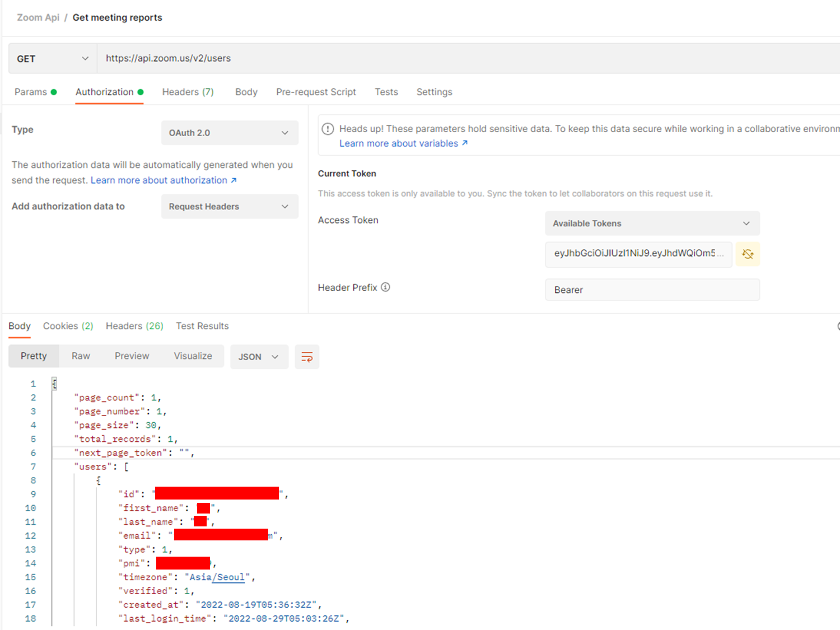Image resolution: width=840 pixels, height=630 pixels.
Task: Switch to Raw response view
Action: pos(81,356)
